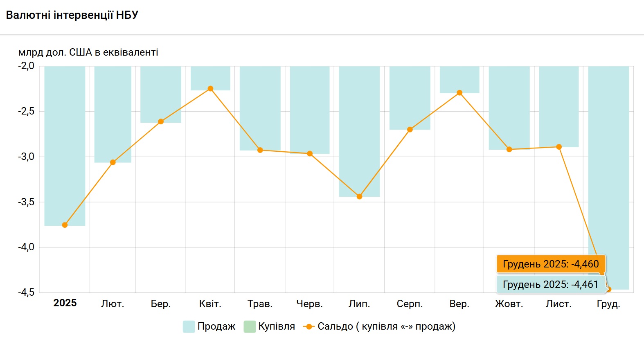Image resolution: width=644 pixels, height=337 pixels.
Task: Click the Лист. orange data point marker
Action: 559,147
